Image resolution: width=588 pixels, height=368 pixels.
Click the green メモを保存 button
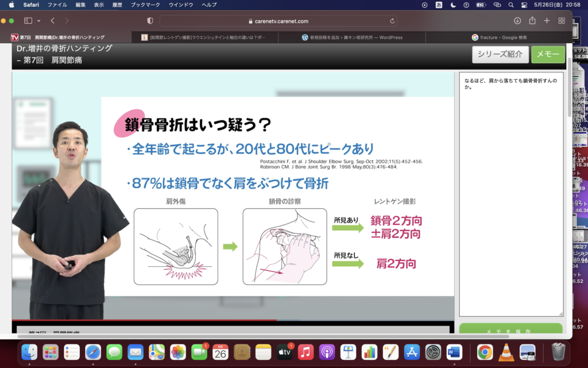tap(510, 331)
